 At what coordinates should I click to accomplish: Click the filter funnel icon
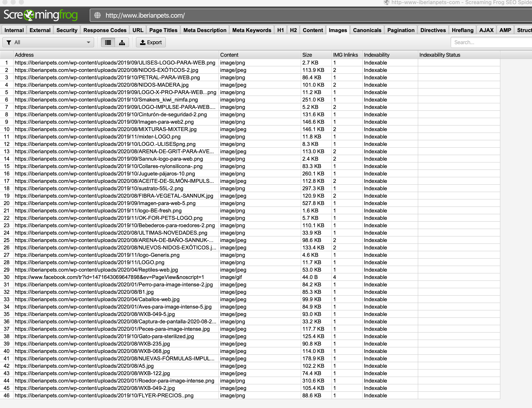coord(9,43)
